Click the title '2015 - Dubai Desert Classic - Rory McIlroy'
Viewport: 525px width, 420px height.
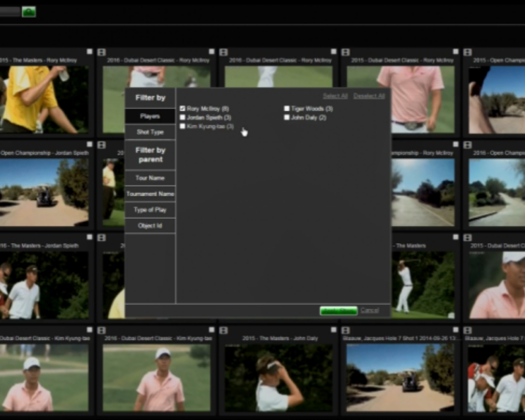click(x=402, y=60)
